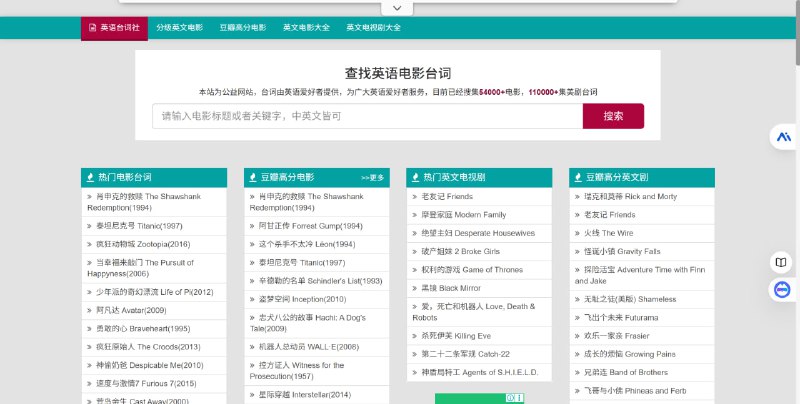Close the ad using its corner icon
The height and width of the screenshot is (404, 800).
(x=518, y=398)
